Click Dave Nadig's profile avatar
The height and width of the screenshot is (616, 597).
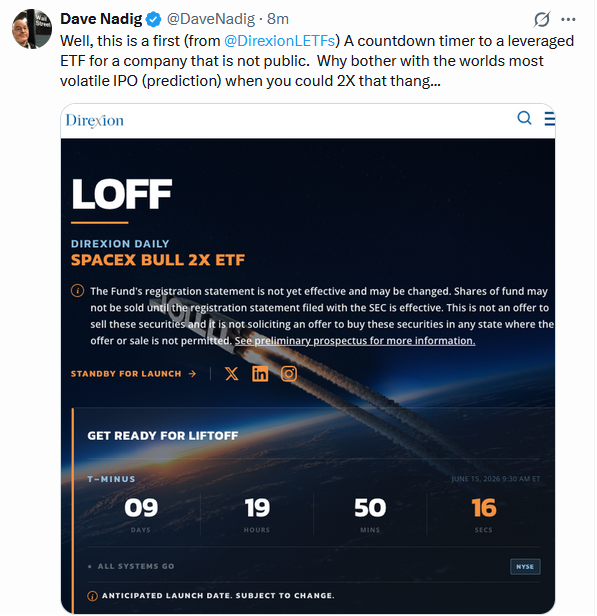(x=32, y=29)
